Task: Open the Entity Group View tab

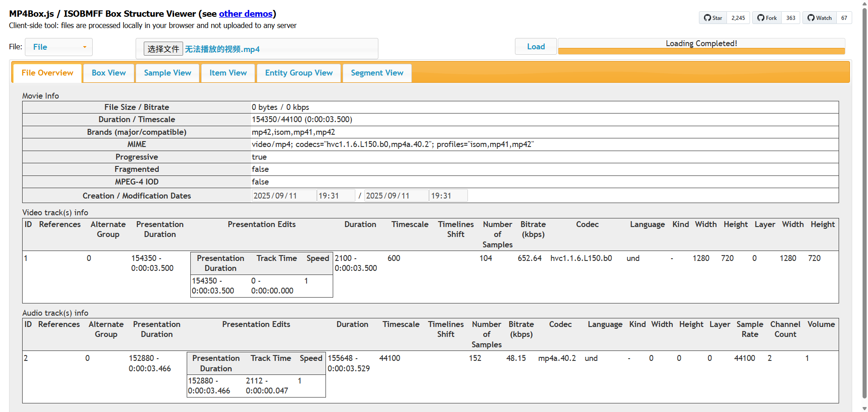Action: tap(299, 73)
